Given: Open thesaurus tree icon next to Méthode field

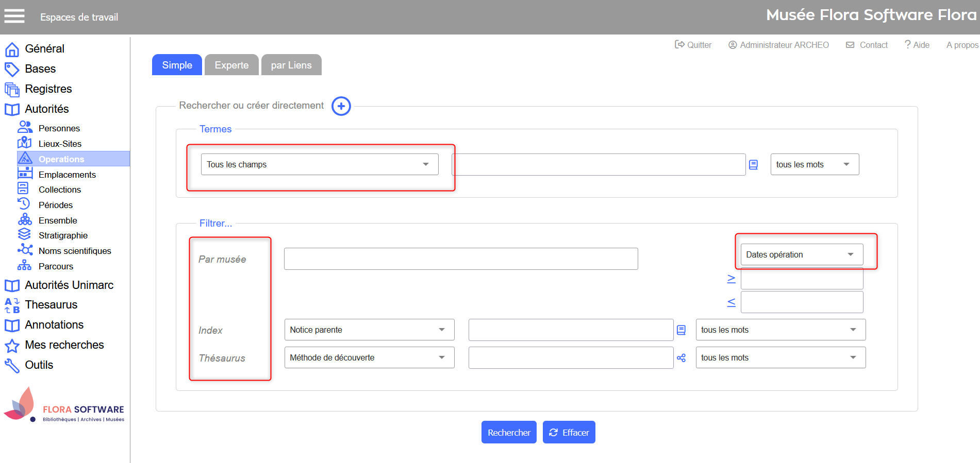Looking at the screenshot, I should pos(681,358).
